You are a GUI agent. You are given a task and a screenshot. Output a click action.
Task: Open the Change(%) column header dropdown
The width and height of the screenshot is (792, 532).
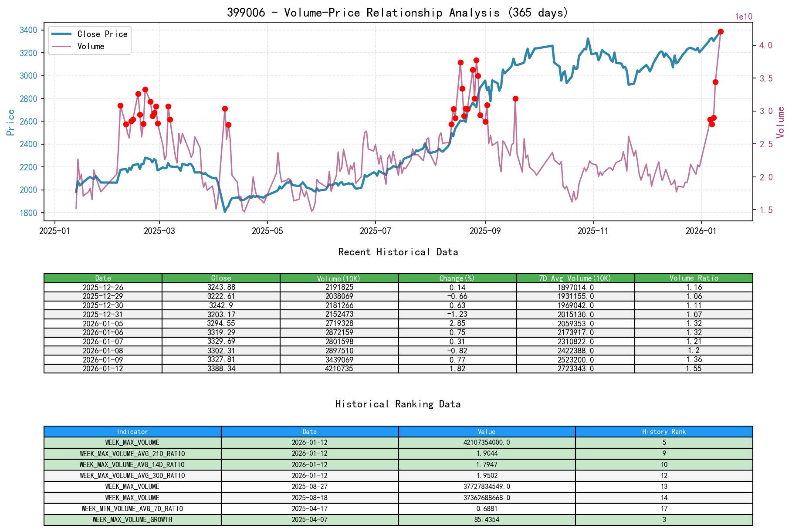[x=457, y=278]
